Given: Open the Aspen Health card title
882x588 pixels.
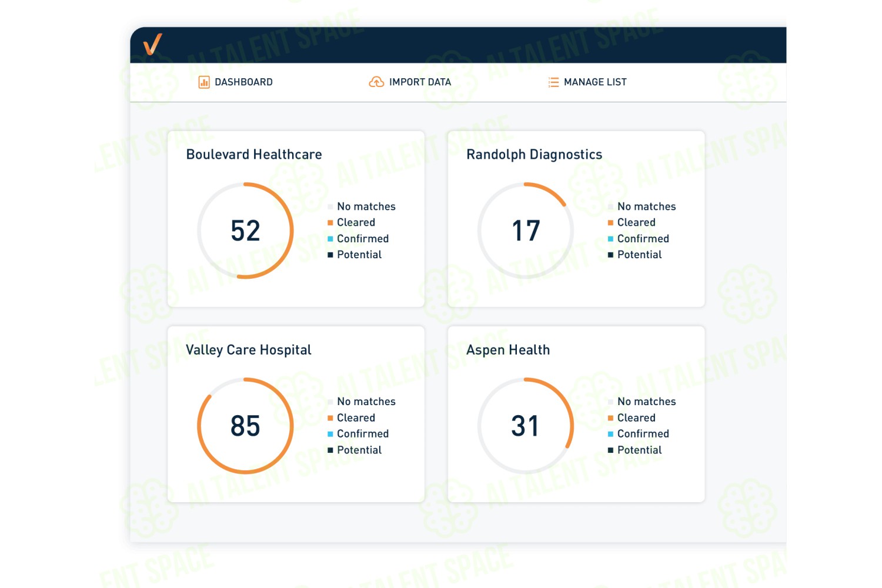Looking at the screenshot, I should (x=508, y=350).
